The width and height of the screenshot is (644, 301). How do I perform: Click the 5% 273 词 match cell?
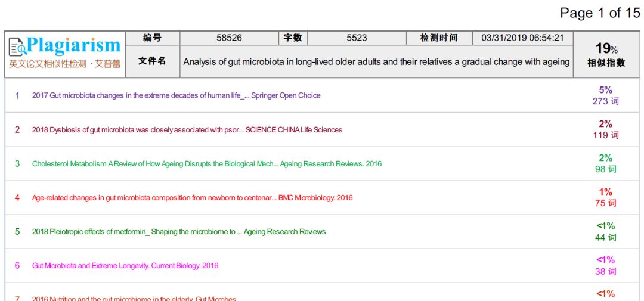click(606, 96)
